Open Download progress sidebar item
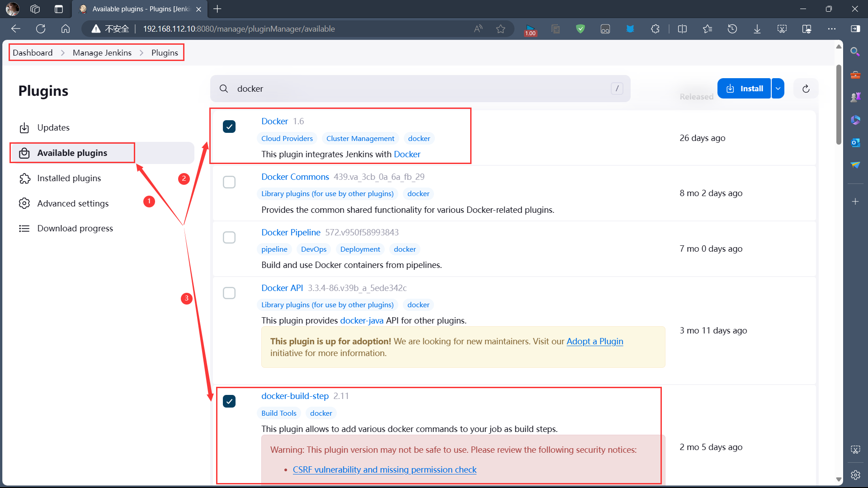 click(x=102, y=229)
